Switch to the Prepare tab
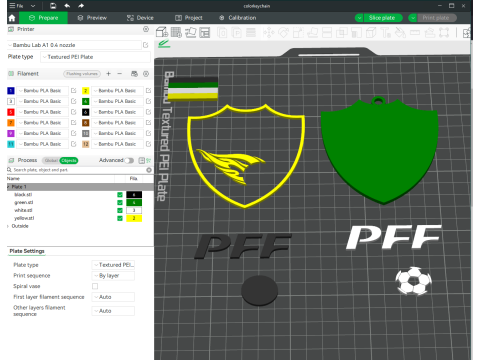This screenshot has width=480, height=360. (43, 18)
